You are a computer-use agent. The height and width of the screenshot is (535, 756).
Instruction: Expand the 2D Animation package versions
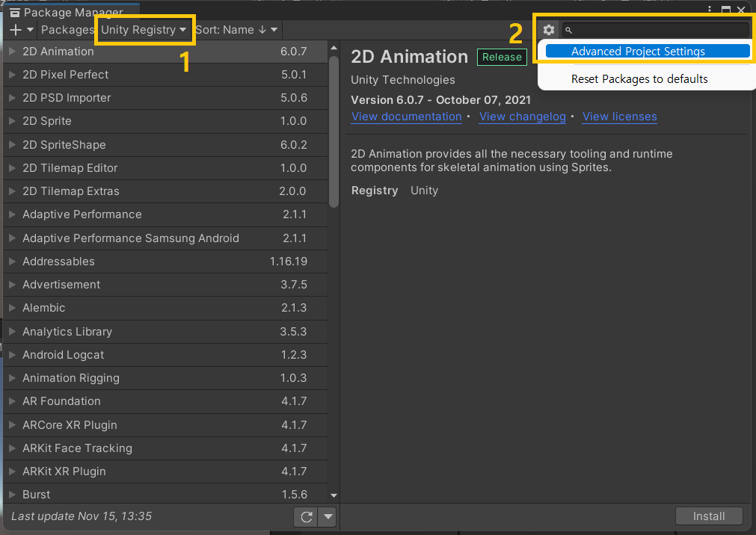(x=12, y=51)
